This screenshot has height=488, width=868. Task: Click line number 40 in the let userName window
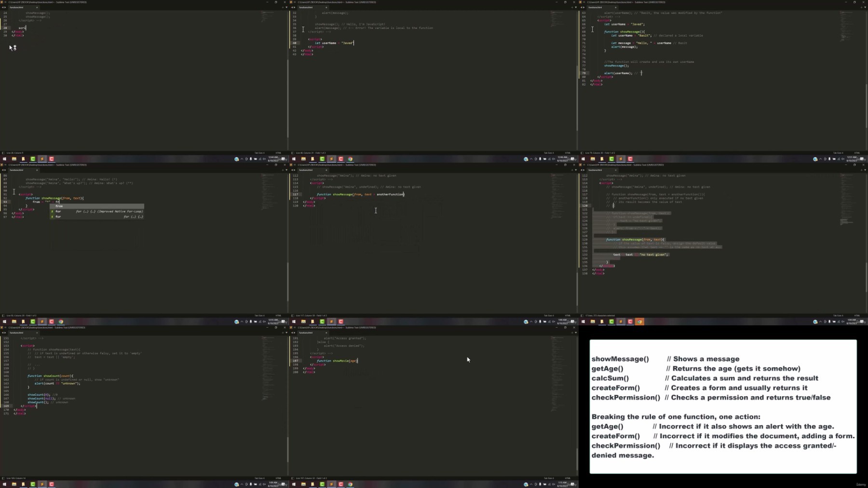pyautogui.click(x=295, y=43)
